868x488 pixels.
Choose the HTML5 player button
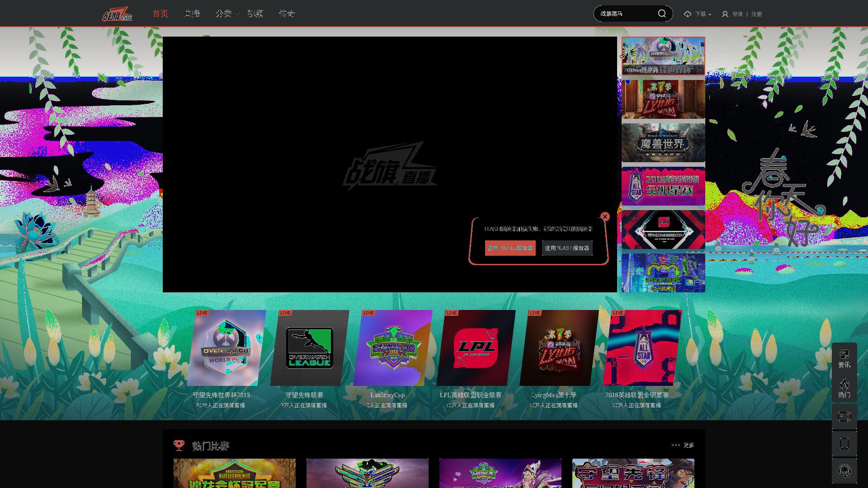coord(510,248)
